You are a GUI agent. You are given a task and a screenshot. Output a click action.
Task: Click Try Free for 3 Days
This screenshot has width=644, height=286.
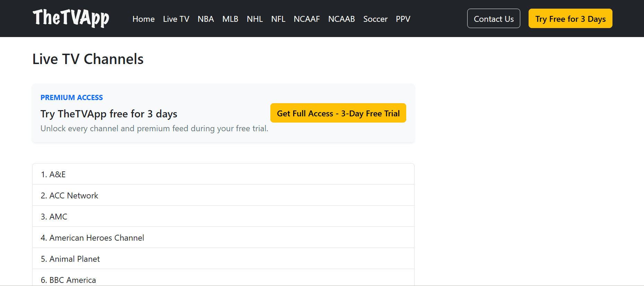[x=570, y=19]
